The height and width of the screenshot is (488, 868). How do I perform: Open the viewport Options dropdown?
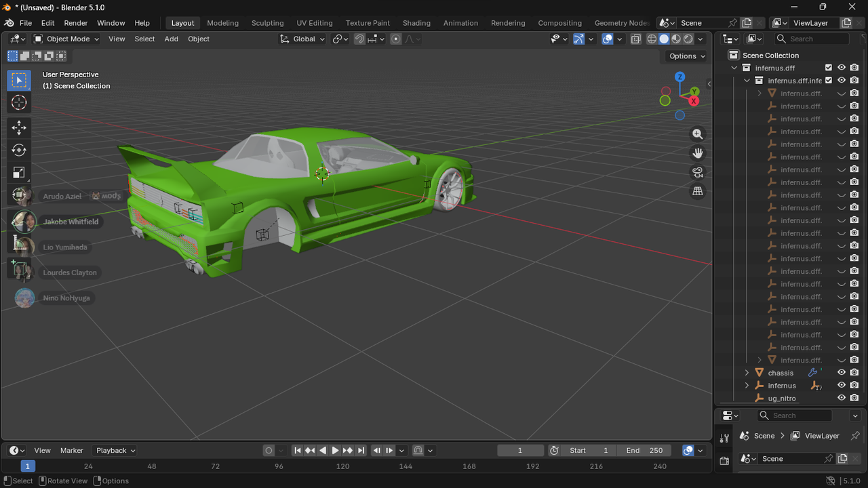click(686, 56)
